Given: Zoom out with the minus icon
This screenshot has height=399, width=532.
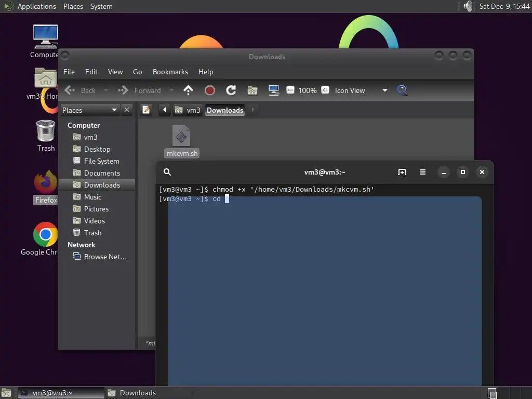Looking at the screenshot, I should pyautogui.click(x=290, y=90).
